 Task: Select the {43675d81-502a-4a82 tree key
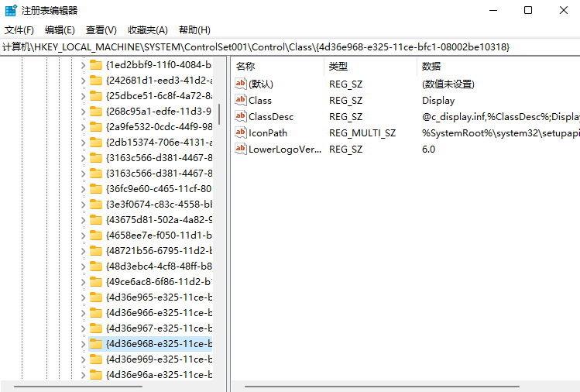pyautogui.click(x=159, y=220)
